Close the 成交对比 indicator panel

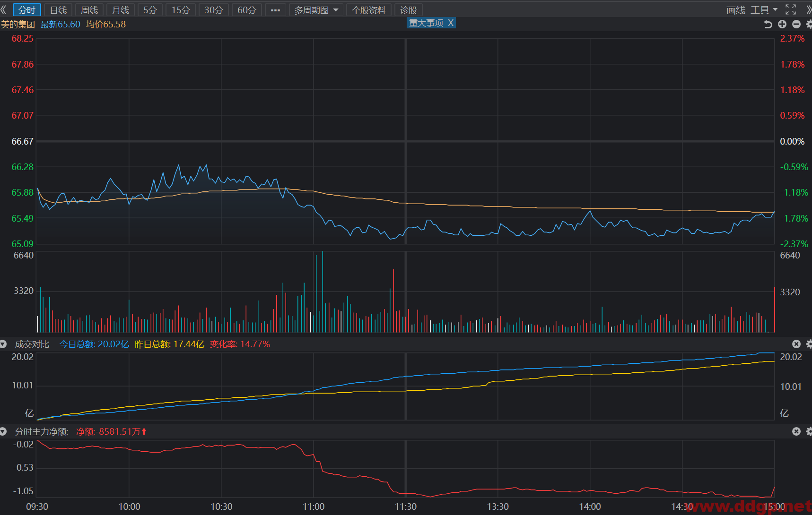796,344
